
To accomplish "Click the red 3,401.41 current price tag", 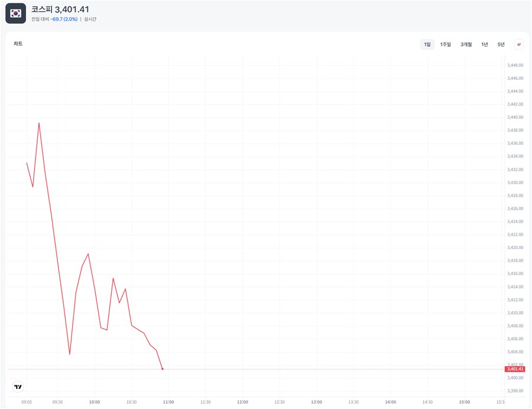I will [x=514, y=369].
